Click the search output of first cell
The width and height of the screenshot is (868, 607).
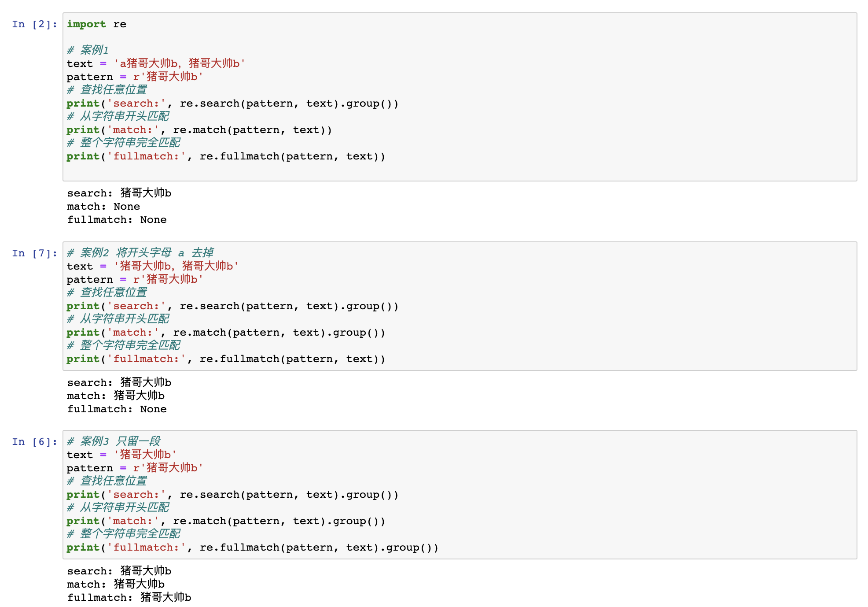click(x=119, y=193)
